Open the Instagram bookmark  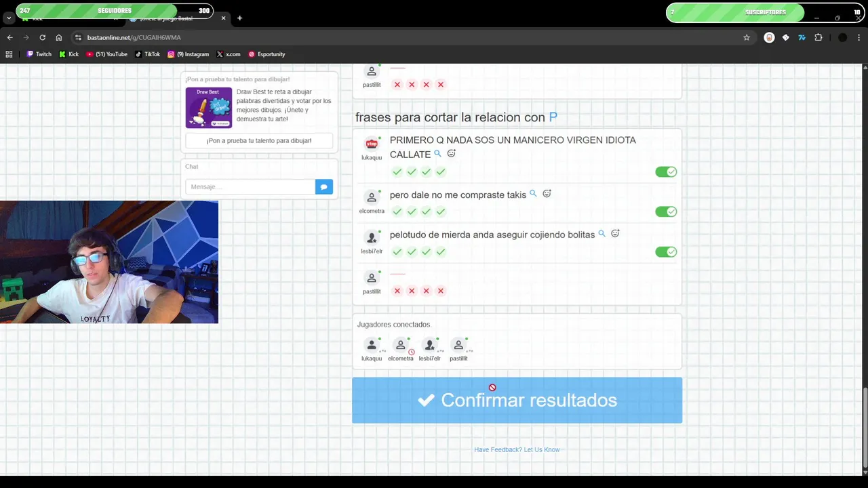point(188,54)
